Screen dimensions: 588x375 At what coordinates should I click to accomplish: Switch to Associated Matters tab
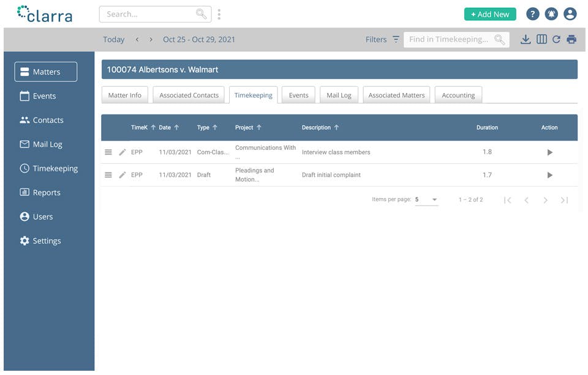396,95
